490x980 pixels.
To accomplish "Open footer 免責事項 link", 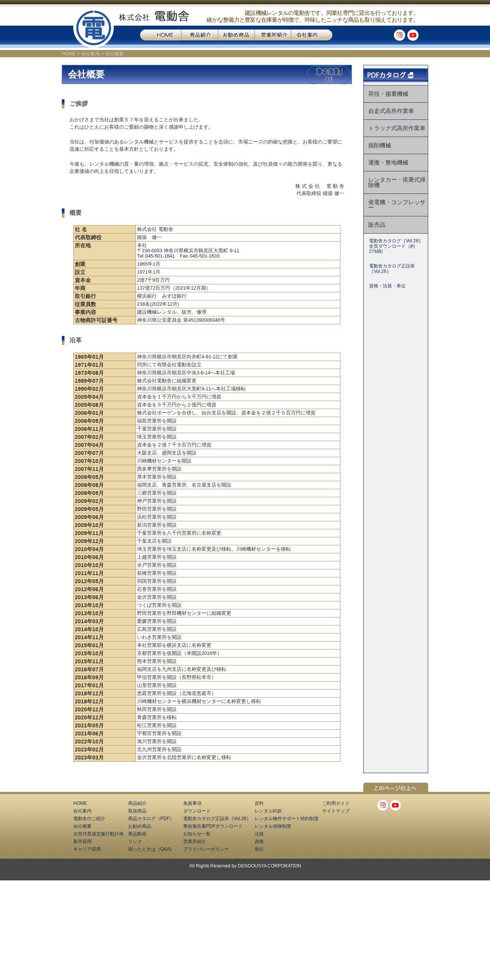I will pos(192,803).
